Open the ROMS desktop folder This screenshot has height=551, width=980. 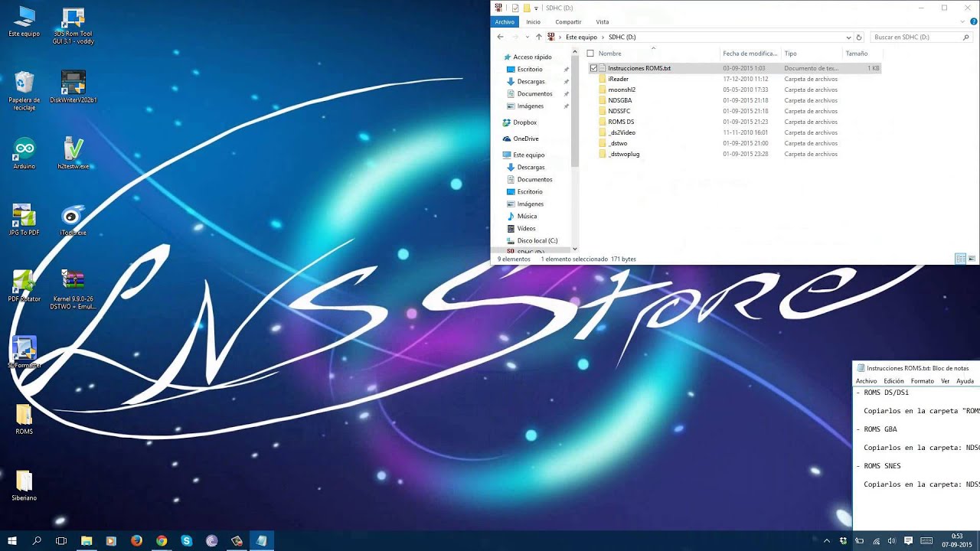point(24,419)
